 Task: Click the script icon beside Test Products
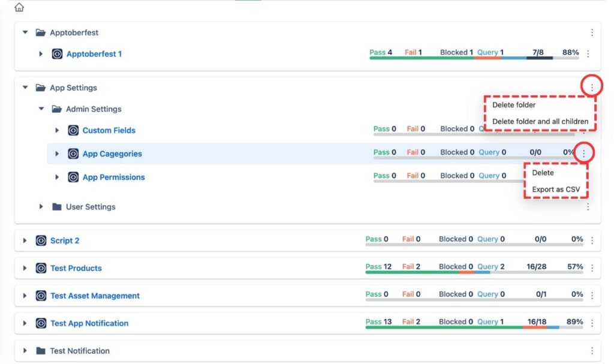[41, 268]
